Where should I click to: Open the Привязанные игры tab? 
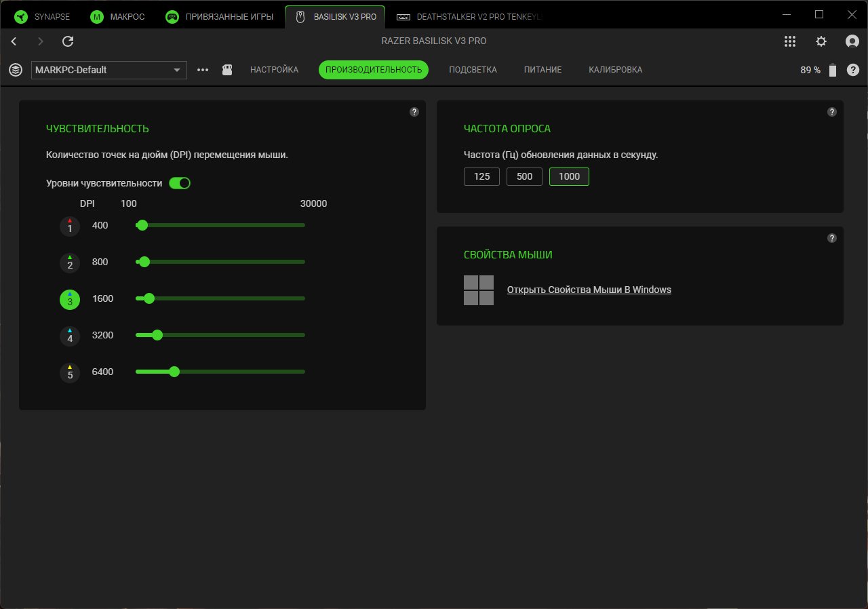220,16
